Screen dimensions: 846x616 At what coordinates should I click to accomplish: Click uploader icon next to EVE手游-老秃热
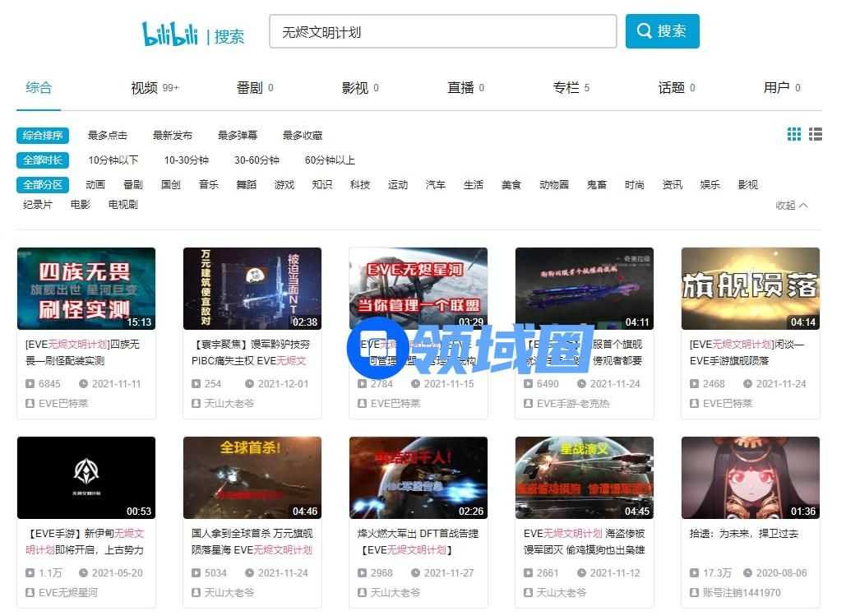(528, 404)
